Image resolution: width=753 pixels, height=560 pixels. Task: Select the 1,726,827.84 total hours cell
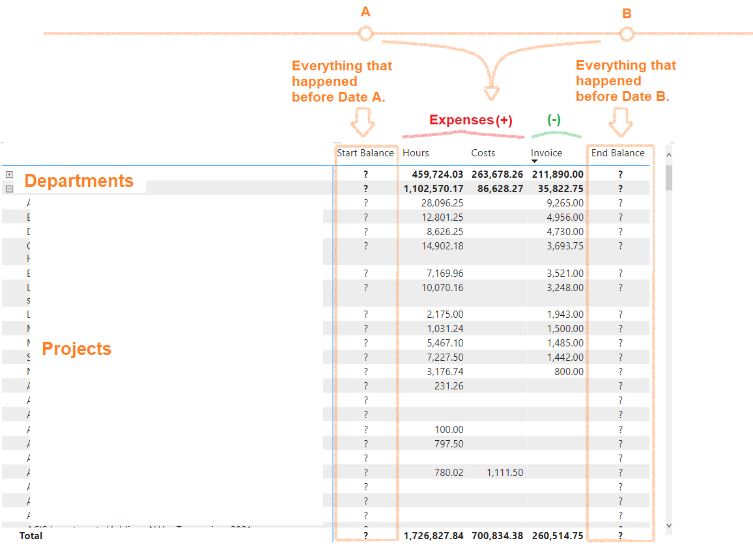[x=433, y=536]
